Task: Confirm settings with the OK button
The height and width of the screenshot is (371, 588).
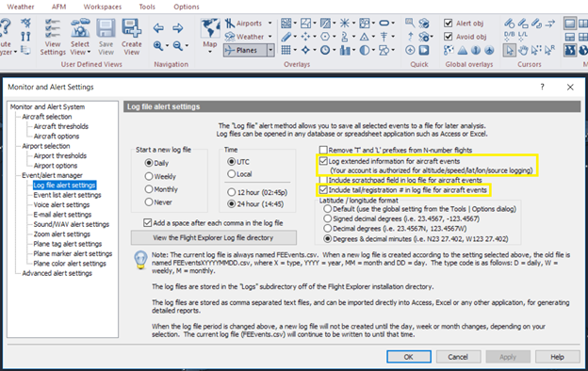Action: tap(409, 357)
